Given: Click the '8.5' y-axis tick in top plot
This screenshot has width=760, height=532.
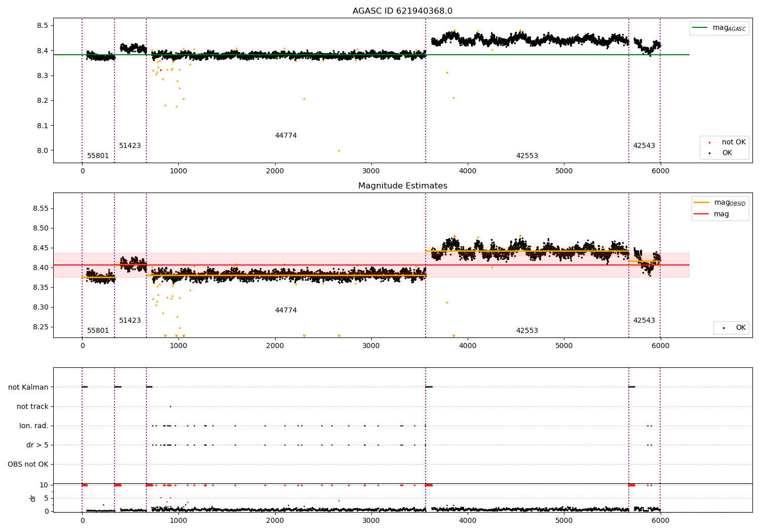Looking at the screenshot, I should coord(43,25).
